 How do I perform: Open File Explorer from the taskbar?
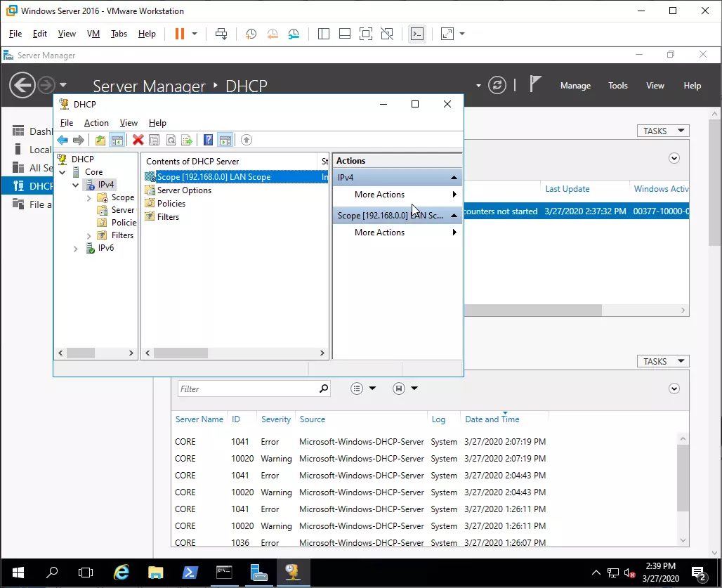pyautogui.click(x=156, y=573)
